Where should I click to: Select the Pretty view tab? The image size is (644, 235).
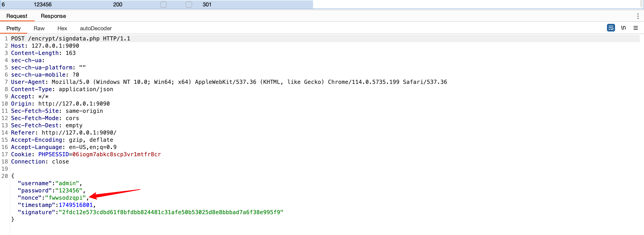(13, 28)
